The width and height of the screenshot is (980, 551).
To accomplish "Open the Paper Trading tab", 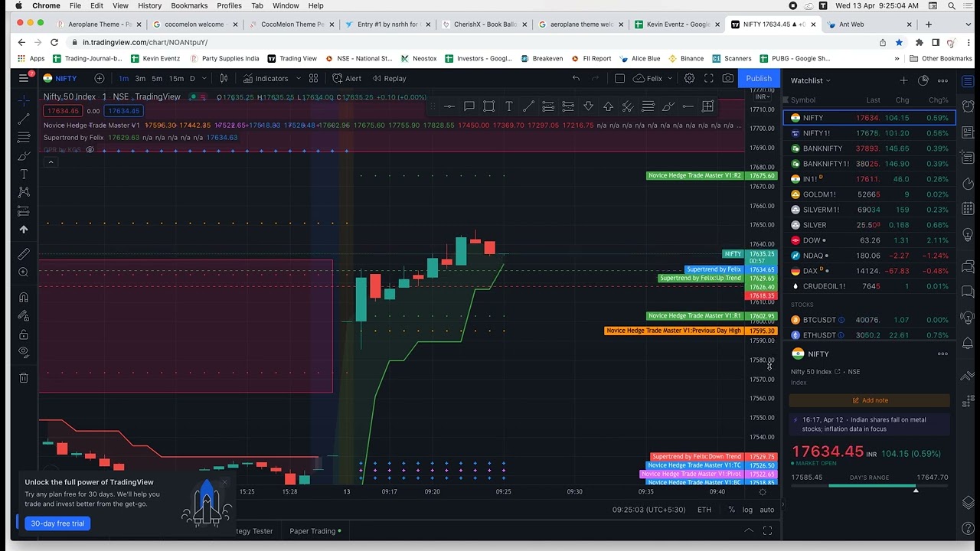I will point(315,531).
